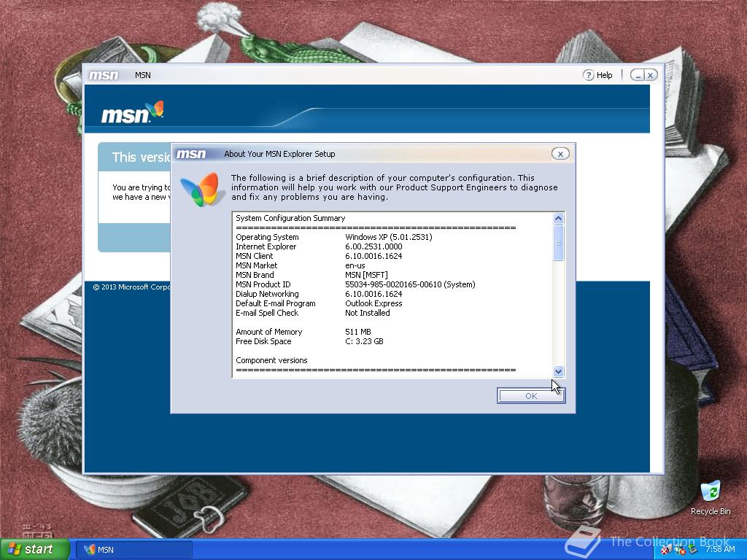Image resolution: width=747 pixels, height=560 pixels.
Task: Select value '6.00.2531.0000'
Action: 373,246
